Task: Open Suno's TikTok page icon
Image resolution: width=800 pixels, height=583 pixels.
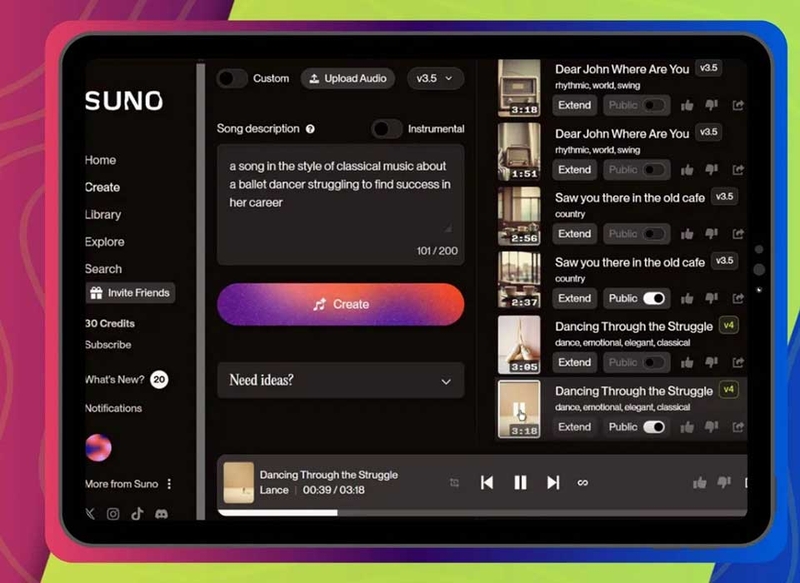Action: [137, 514]
